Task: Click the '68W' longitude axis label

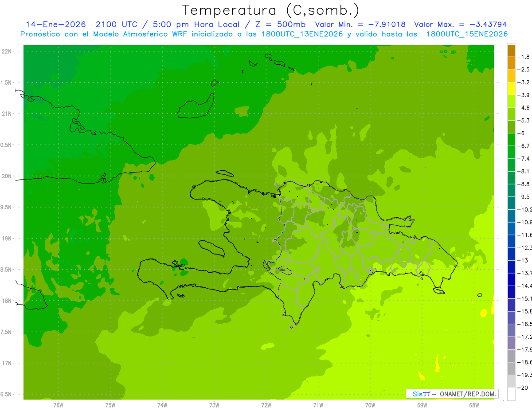Action: pos(474,405)
